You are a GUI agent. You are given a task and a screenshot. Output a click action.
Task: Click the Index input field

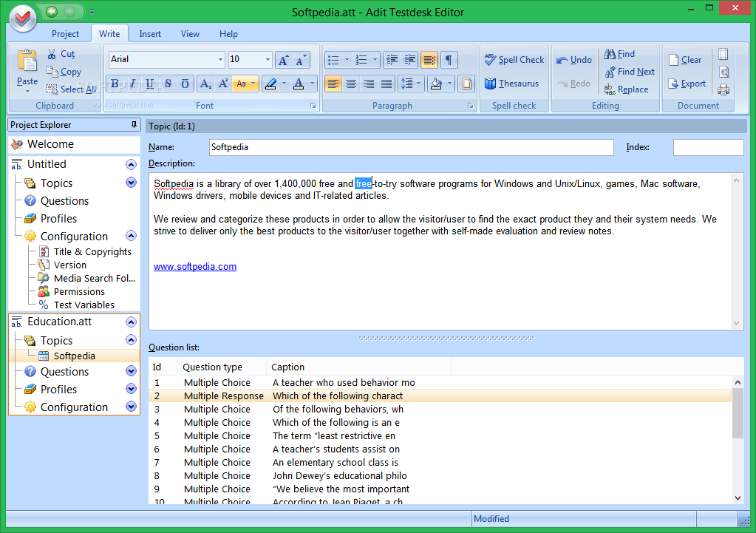[708, 148]
